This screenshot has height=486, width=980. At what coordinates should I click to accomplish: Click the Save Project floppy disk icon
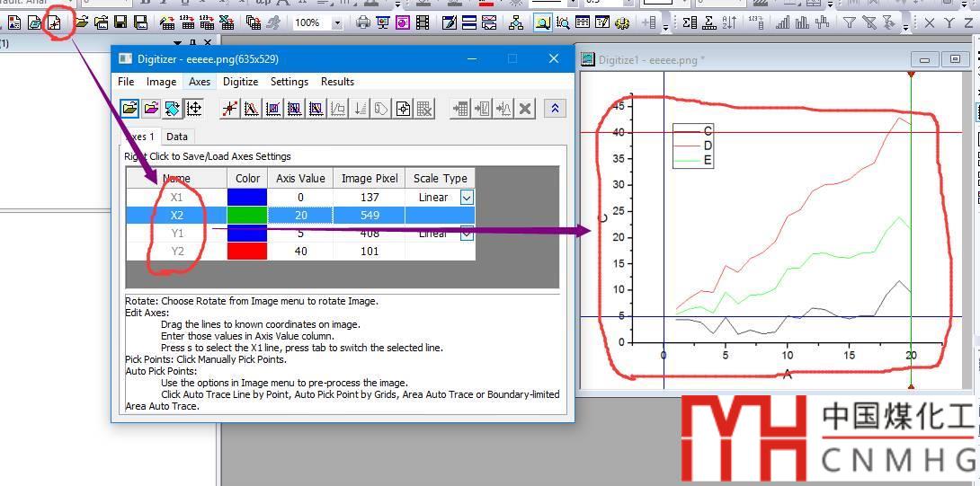click(120, 22)
